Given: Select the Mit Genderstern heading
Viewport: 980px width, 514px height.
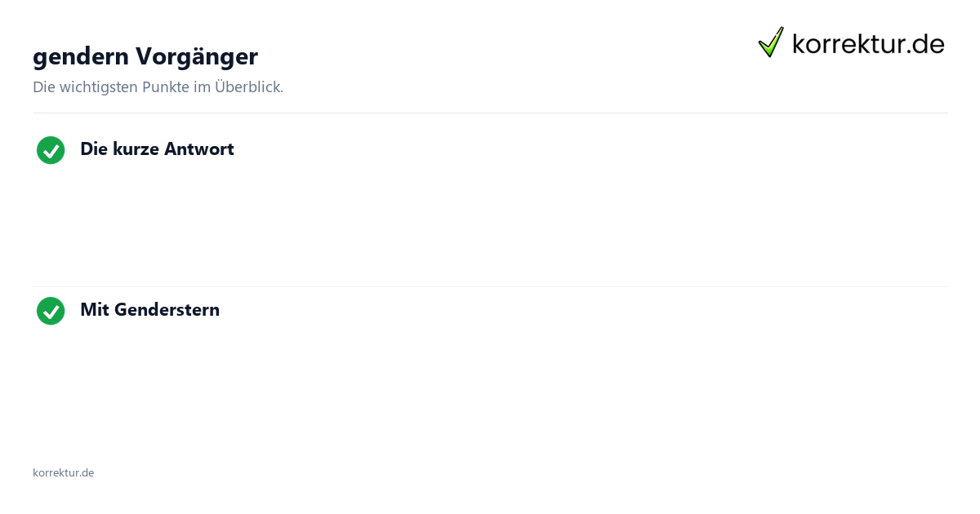Looking at the screenshot, I should (149, 310).
